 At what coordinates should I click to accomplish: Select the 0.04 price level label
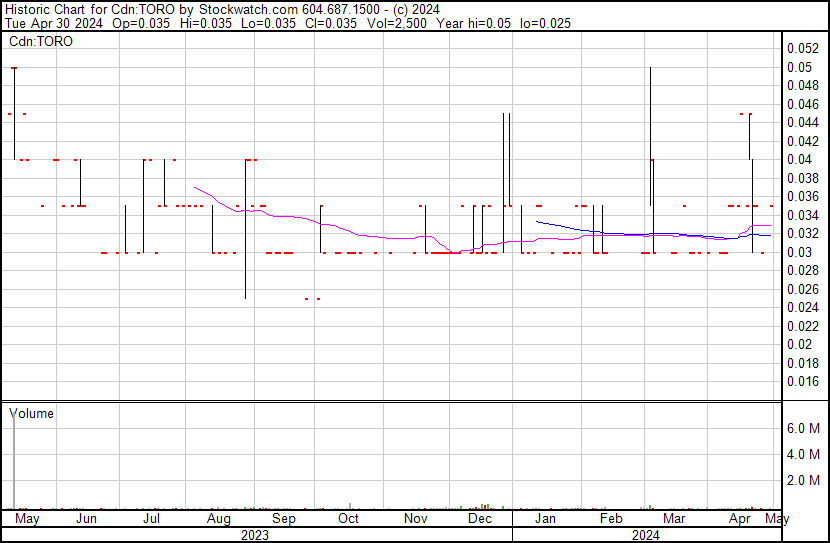pyautogui.click(x=799, y=160)
